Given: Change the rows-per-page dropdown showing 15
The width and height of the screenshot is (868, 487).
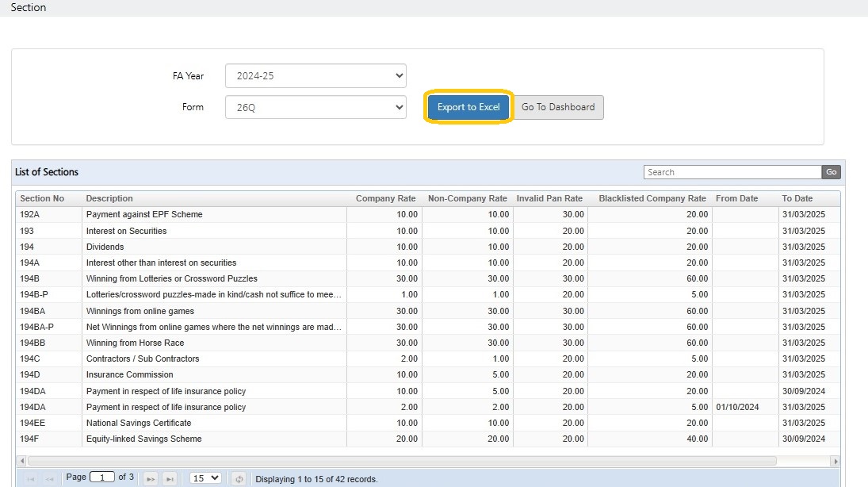Looking at the screenshot, I should point(205,478).
